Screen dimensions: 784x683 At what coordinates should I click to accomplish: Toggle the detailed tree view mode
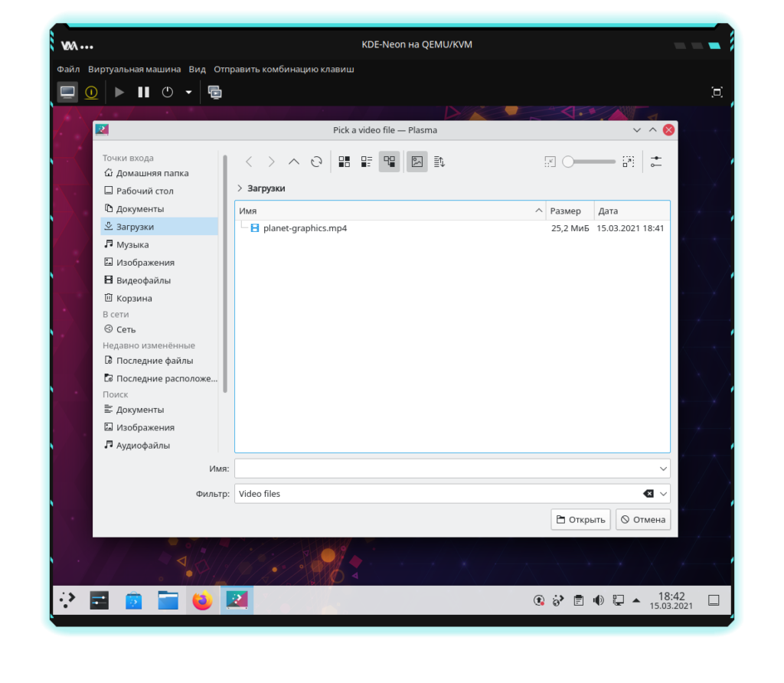(x=390, y=162)
